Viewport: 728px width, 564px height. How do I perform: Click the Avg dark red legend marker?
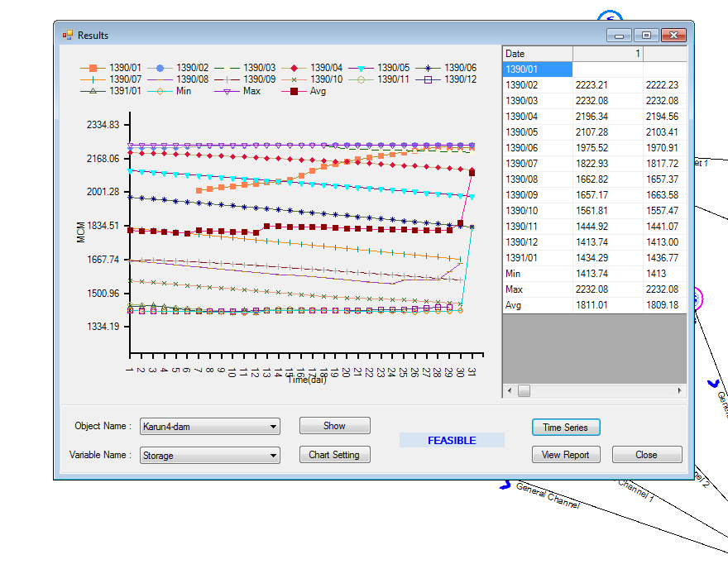coord(294,91)
